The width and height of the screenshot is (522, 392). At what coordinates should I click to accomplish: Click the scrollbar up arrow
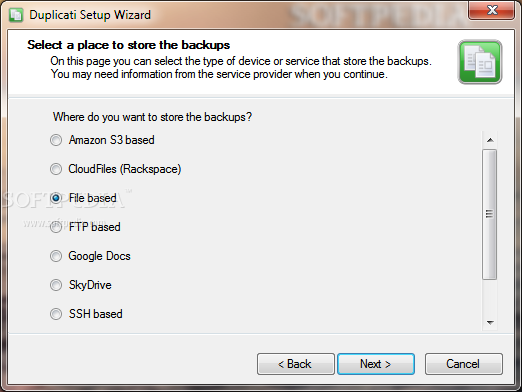click(x=490, y=140)
